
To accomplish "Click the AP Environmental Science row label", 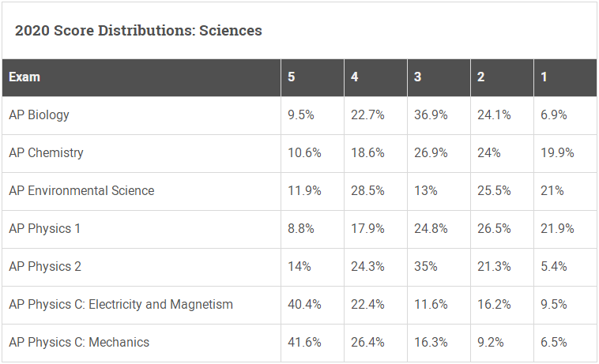I will [x=81, y=191].
